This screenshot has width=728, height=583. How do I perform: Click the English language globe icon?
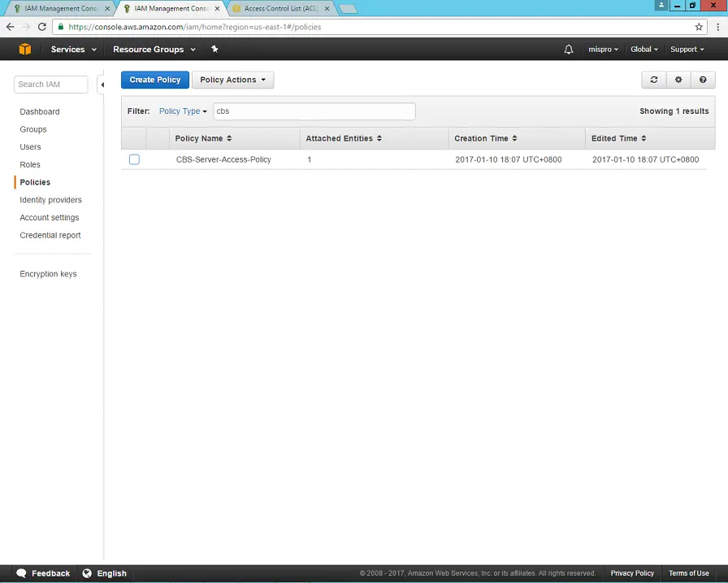[87, 573]
